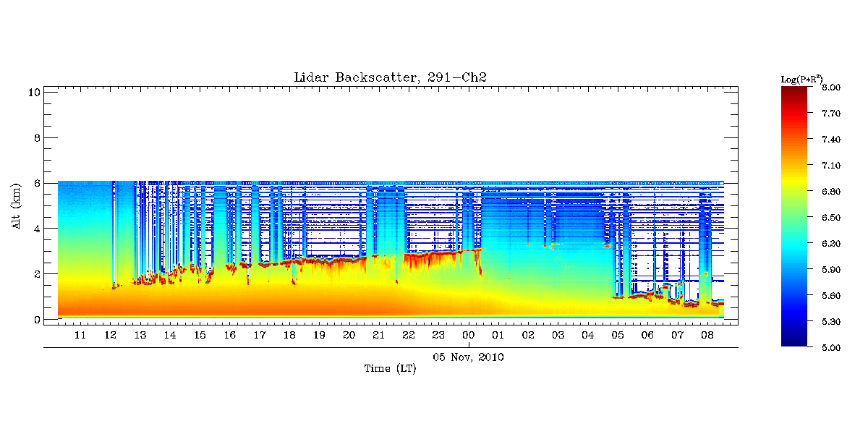
Task: Click the altitude tick label 4
Action: click(x=36, y=229)
